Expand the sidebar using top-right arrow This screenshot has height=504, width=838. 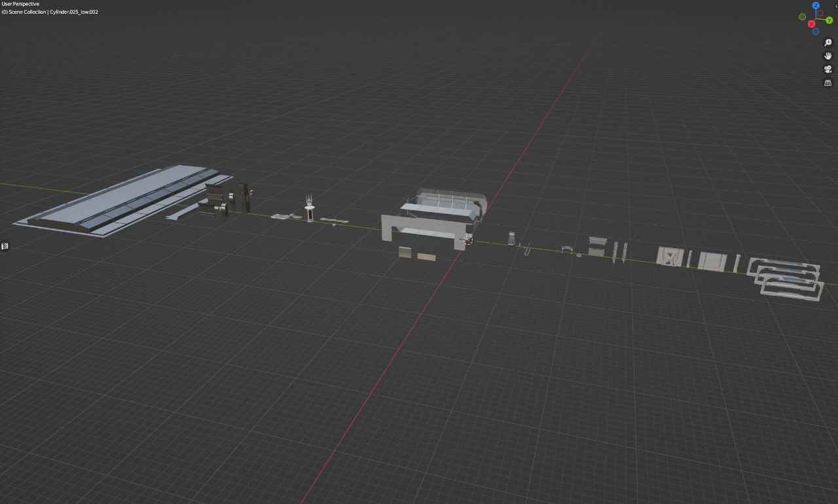coord(835,5)
